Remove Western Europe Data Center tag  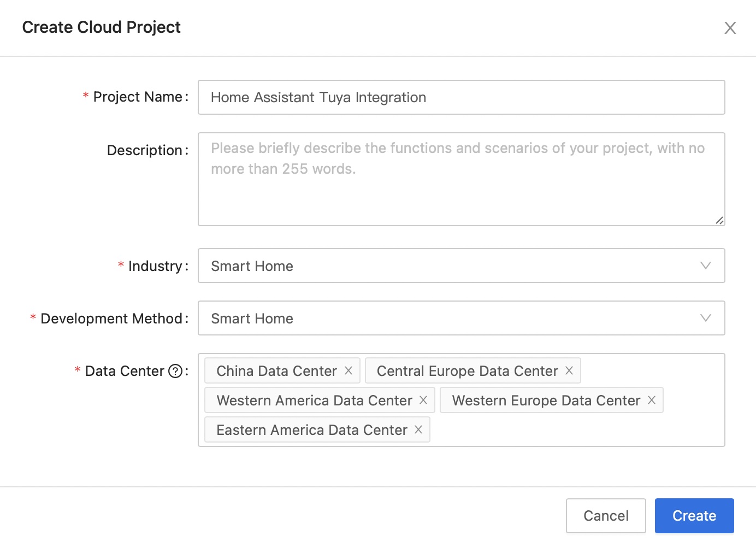(652, 400)
